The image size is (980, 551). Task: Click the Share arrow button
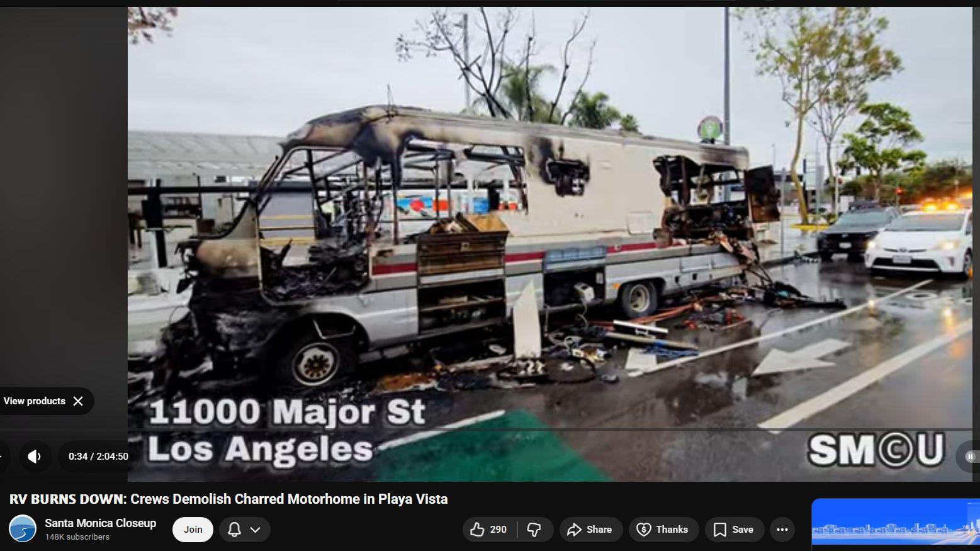589,530
